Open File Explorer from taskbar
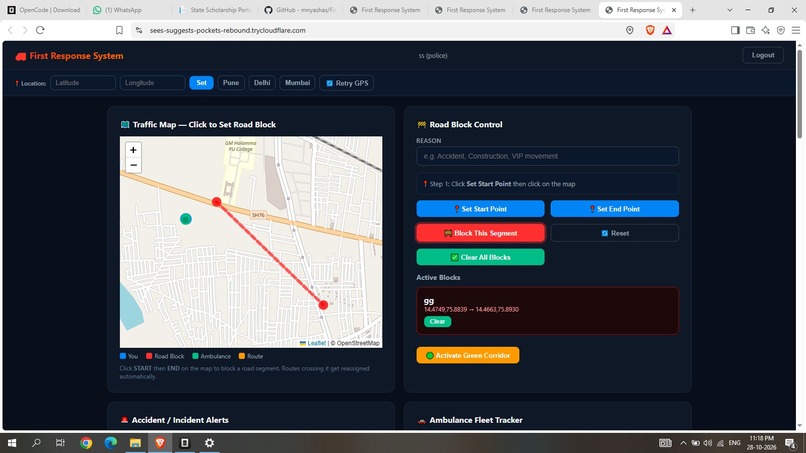806x453 pixels. pos(135,443)
